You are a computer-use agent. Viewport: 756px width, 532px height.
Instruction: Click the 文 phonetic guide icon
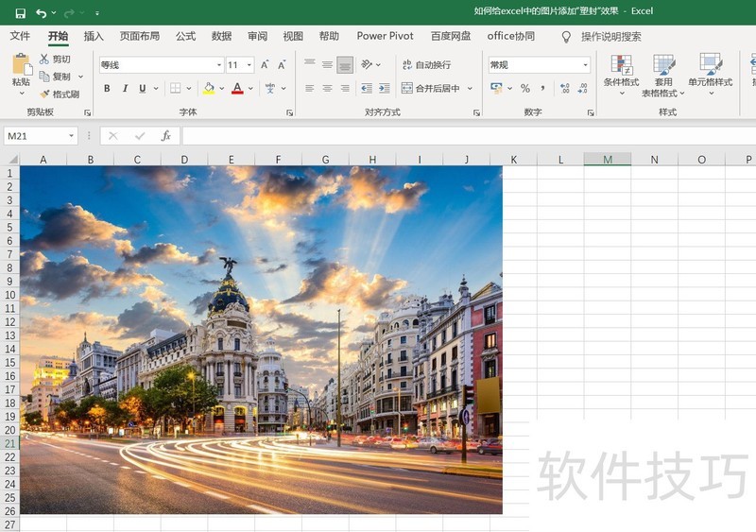(x=270, y=88)
